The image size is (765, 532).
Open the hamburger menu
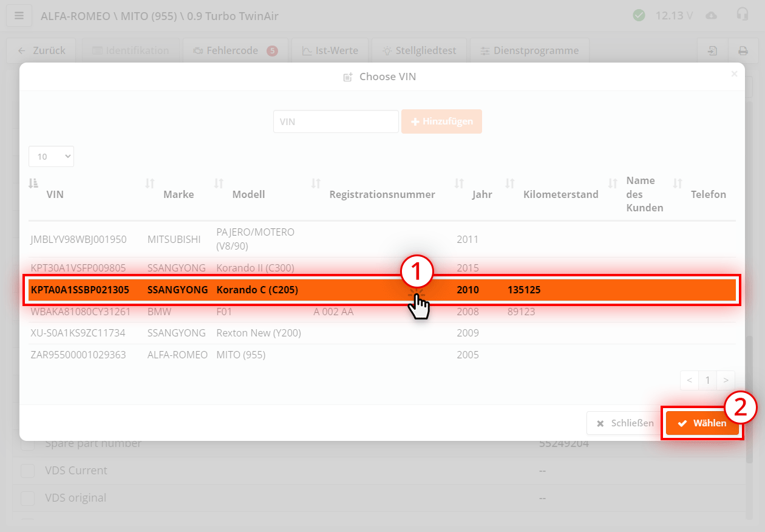pos(19,16)
